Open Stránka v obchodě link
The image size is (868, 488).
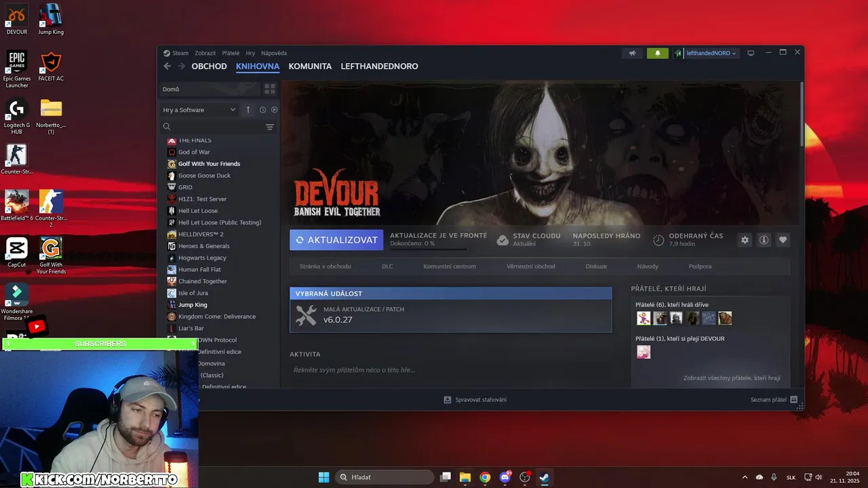click(325, 266)
